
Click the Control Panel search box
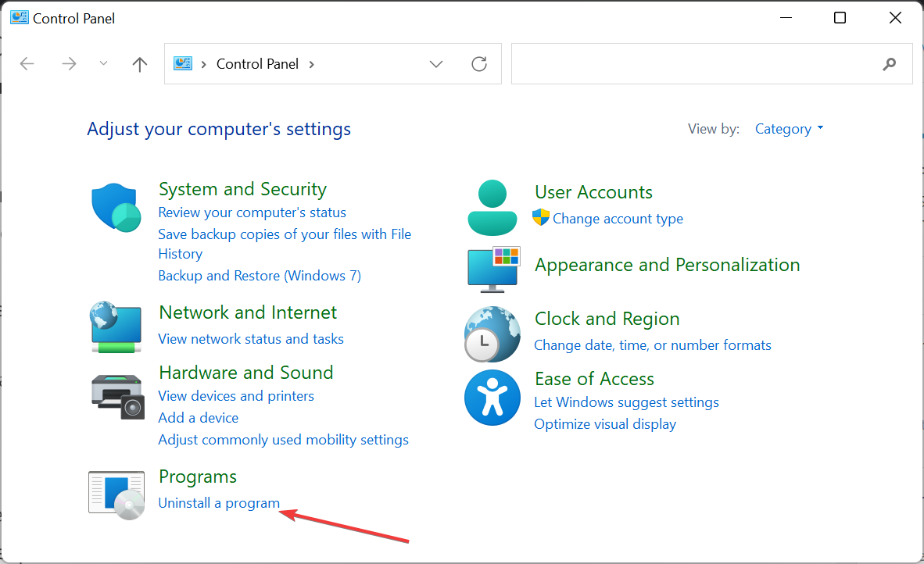[696, 64]
